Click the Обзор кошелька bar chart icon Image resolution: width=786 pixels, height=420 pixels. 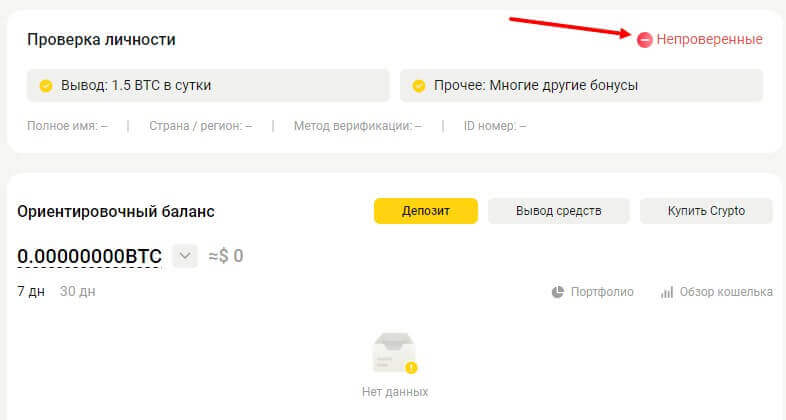pos(667,292)
